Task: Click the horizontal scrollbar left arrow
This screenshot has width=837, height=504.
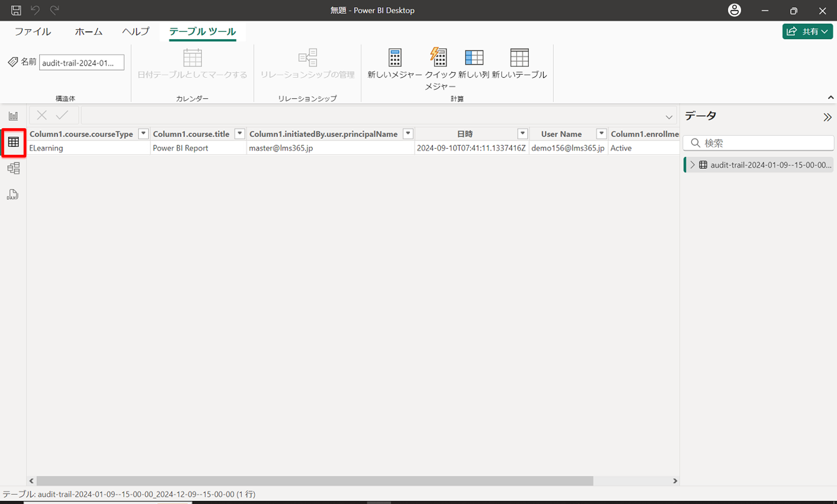Action: (31, 481)
